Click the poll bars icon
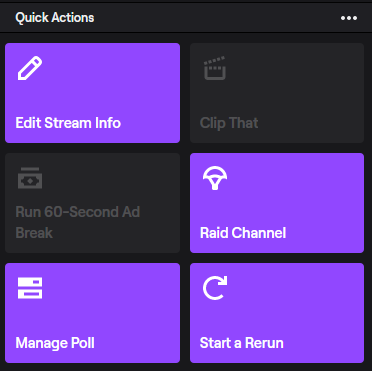Image resolution: width=372 pixels, height=371 pixels. (30, 288)
